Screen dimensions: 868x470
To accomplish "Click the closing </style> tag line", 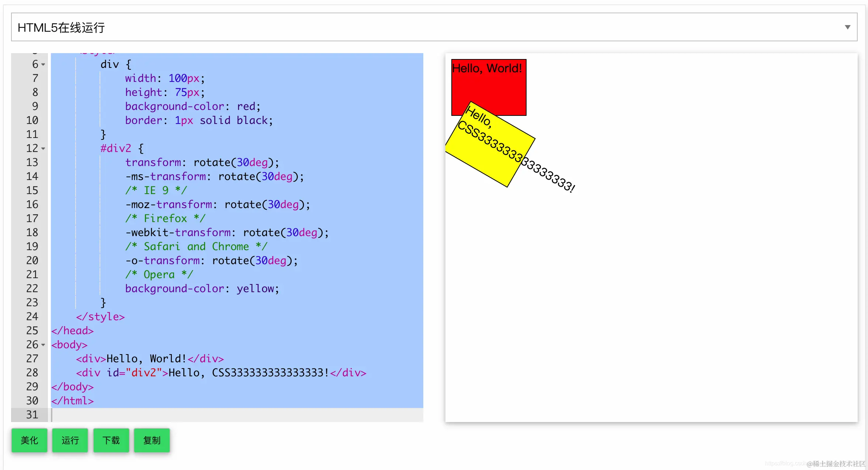I will 100,317.
